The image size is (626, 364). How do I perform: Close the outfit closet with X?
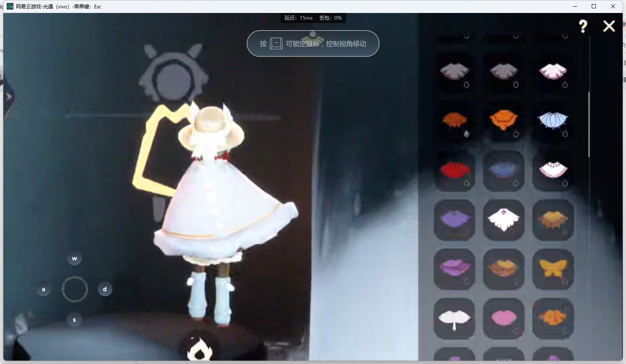[x=609, y=26]
